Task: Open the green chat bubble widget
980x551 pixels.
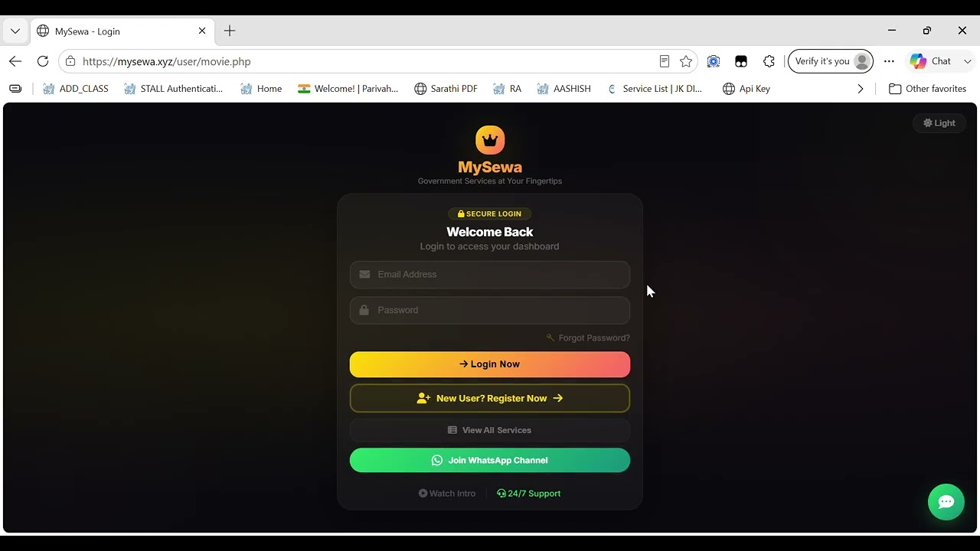Action: pos(946,502)
